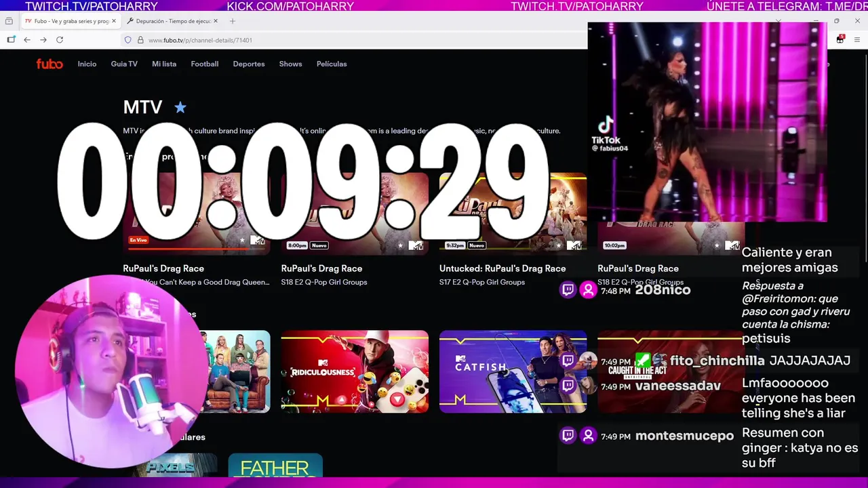Click the 'En Vivo' live badge
Viewport: 868px width, 488px height.
tap(138, 240)
